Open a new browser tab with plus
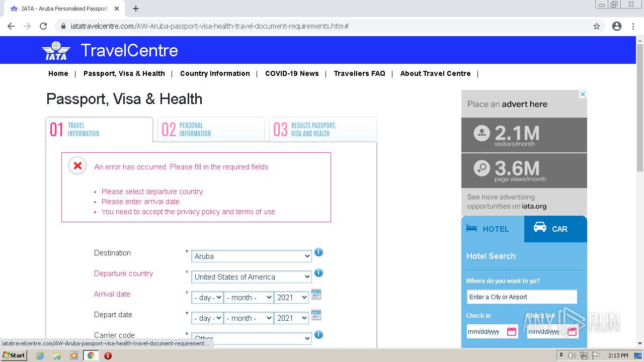The height and width of the screenshot is (362, 644). (136, 9)
